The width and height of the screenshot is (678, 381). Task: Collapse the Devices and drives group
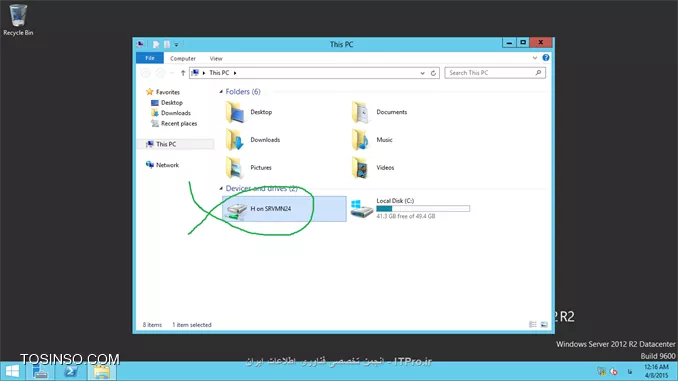point(221,189)
